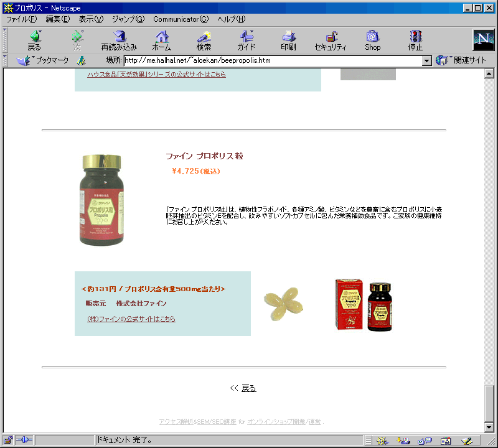
Task: Open the ブックマーク bookmarks menu
Action: (43, 60)
